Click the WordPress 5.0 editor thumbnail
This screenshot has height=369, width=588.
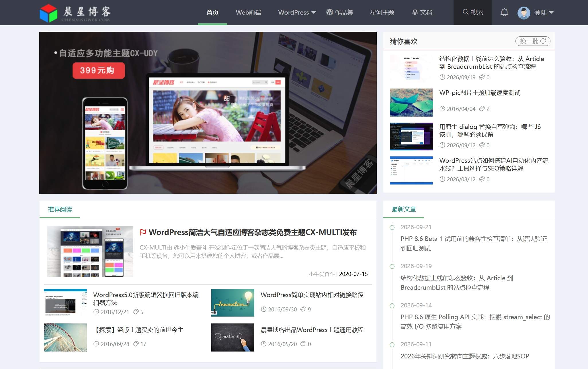[x=65, y=303]
